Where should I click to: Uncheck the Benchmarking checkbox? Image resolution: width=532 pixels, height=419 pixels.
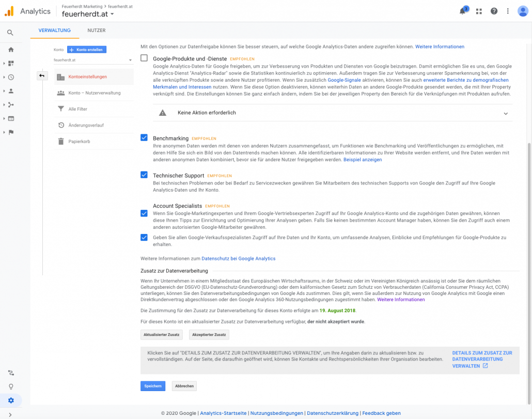pyautogui.click(x=144, y=137)
